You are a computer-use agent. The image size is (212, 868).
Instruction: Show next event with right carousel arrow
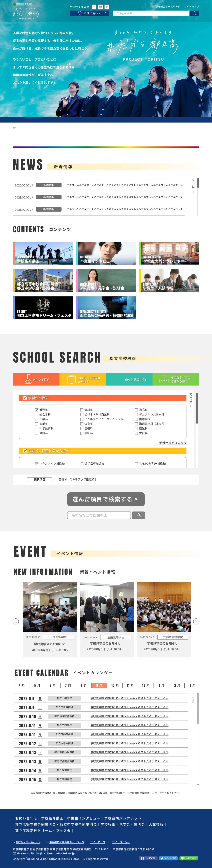[x=196, y=621]
